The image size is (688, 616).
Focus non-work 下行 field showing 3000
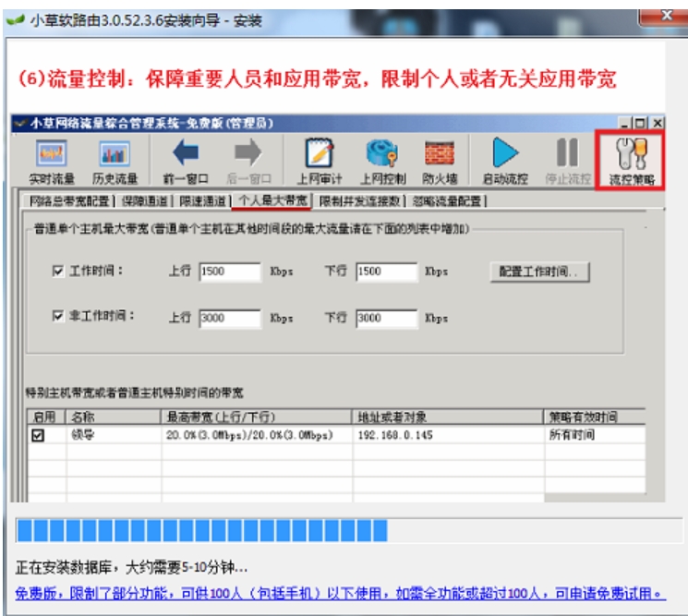point(387,318)
